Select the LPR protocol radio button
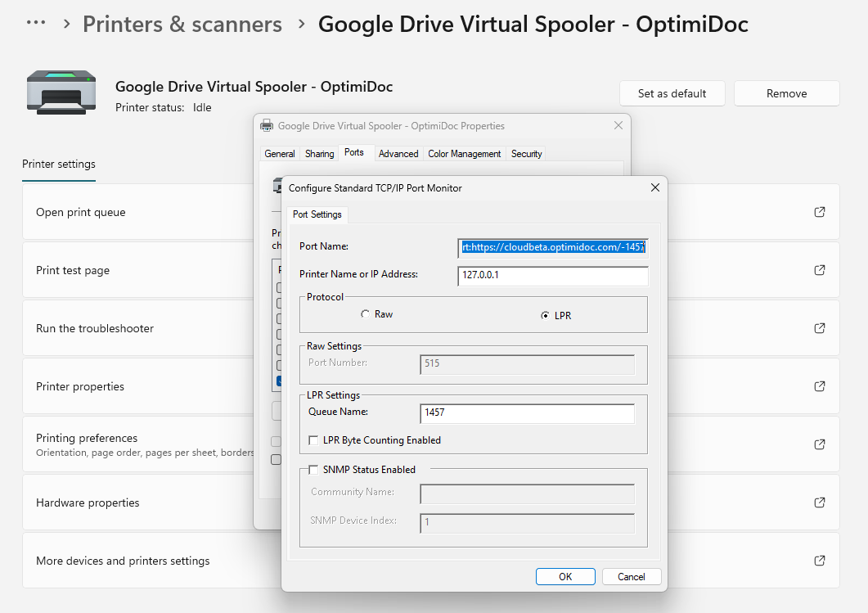This screenshot has width=868, height=613. (545, 316)
